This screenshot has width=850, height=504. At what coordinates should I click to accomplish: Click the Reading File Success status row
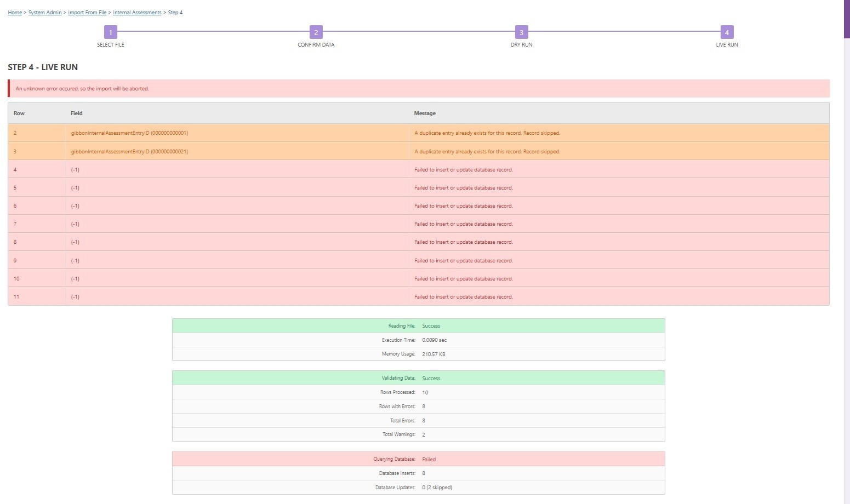[x=419, y=326]
